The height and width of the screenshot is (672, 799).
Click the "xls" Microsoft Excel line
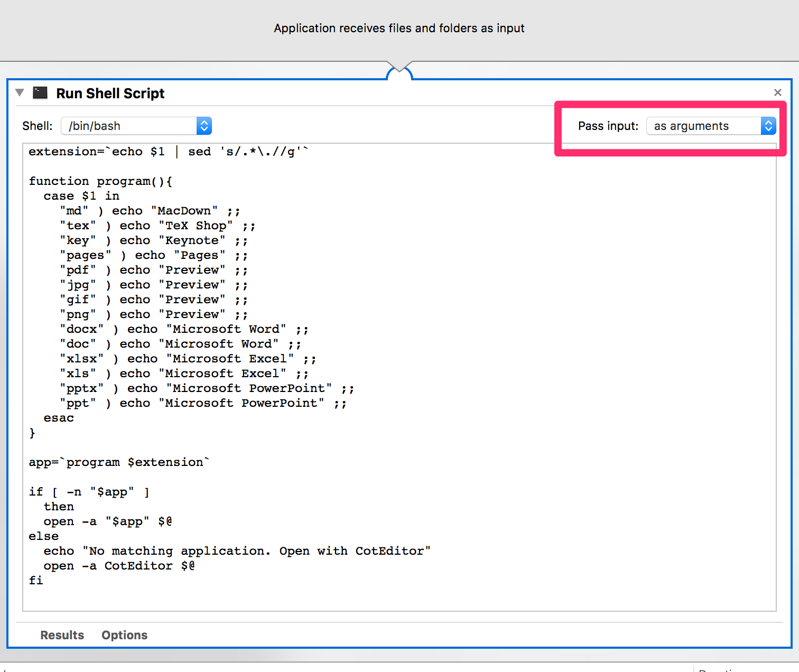pos(184,374)
